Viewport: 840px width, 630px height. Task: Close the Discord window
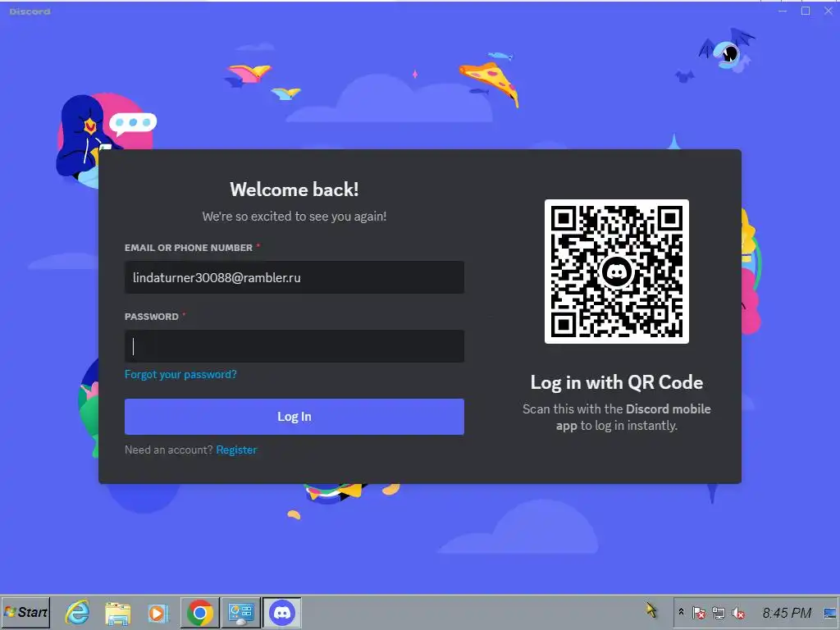829,11
